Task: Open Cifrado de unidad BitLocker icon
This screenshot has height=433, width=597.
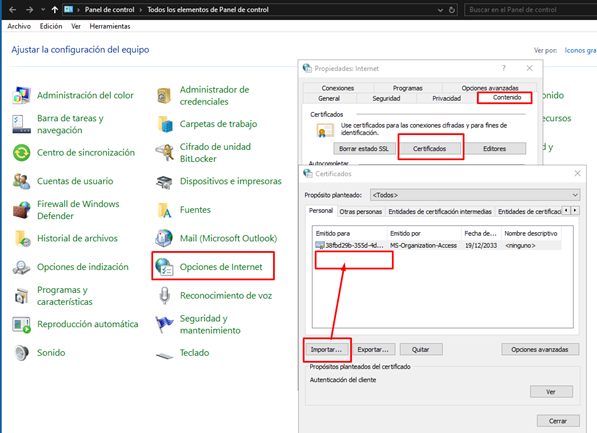Action: click(164, 153)
